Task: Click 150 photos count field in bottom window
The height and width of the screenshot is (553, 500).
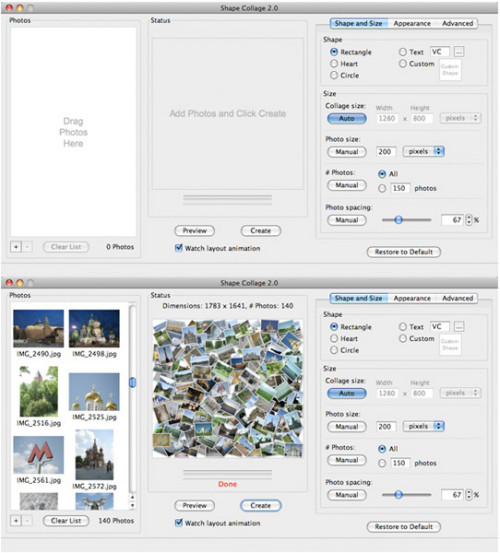Action: (x=400, y=463)
